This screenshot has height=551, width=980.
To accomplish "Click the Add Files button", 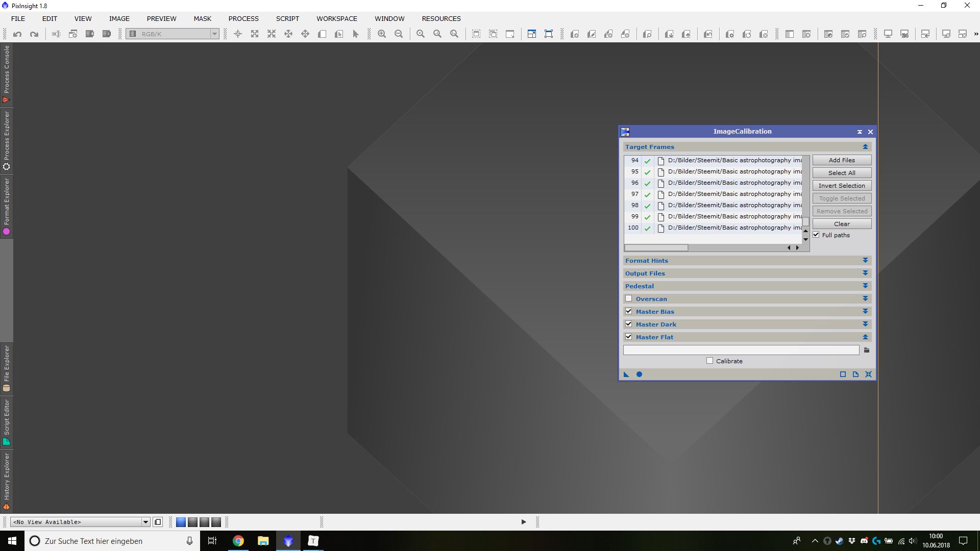I will click(x=842, y=160).
